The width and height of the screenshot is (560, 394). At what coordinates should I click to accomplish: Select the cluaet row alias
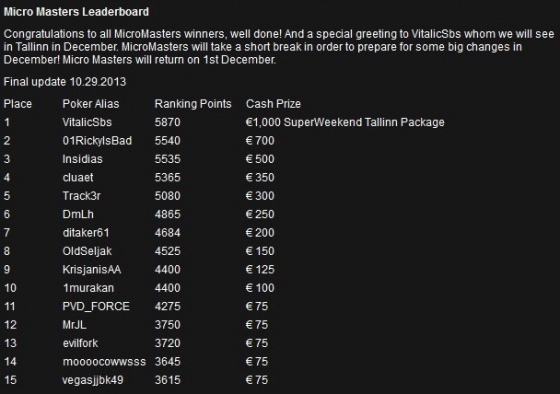78,178
